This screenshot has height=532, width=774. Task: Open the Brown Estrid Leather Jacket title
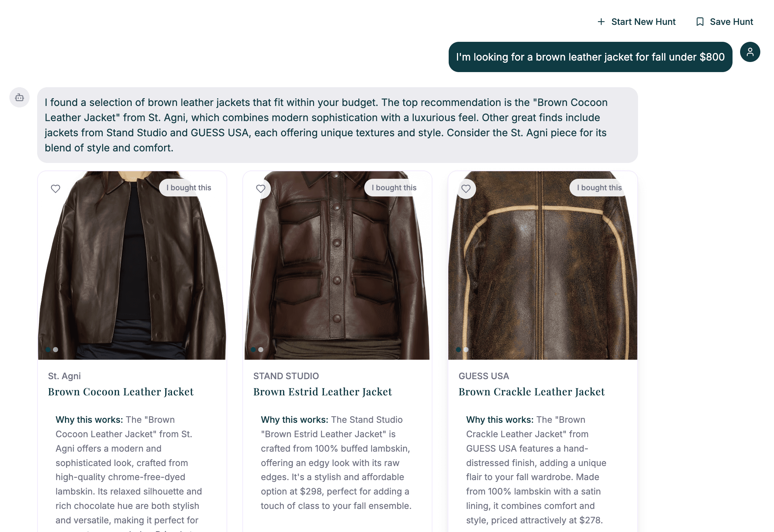coord(322,392)
